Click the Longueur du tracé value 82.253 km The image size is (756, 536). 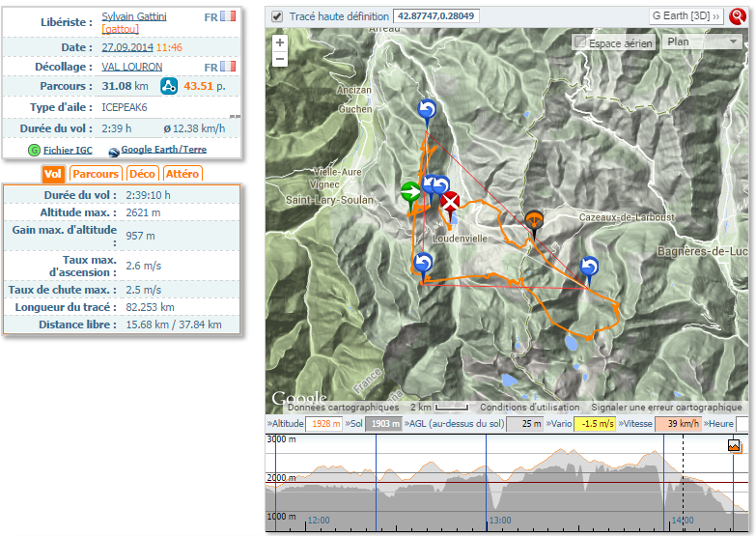(x=150, y=307)
